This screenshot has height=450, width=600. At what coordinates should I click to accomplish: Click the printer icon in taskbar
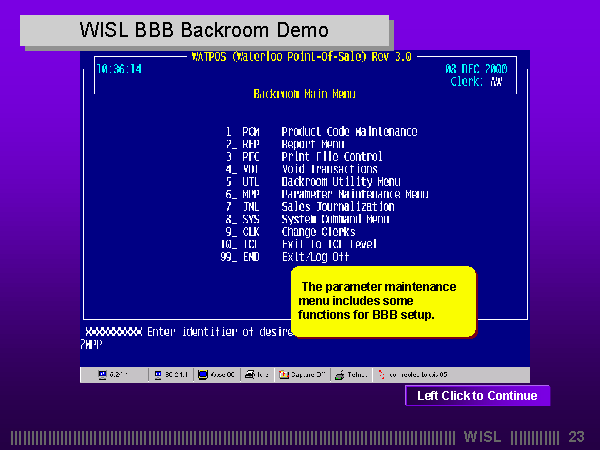click(258, 375)
